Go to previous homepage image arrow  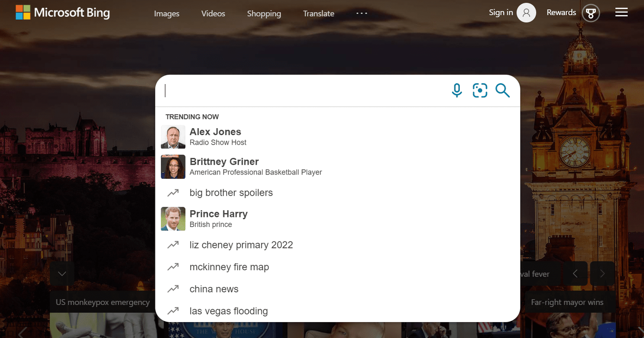pyautogui.click(x=575, y=274)
